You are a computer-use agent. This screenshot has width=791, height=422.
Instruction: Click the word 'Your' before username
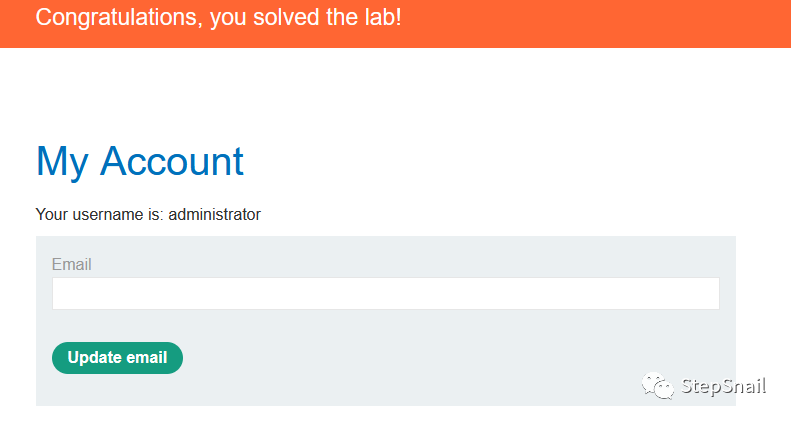[x=51, y=214]
